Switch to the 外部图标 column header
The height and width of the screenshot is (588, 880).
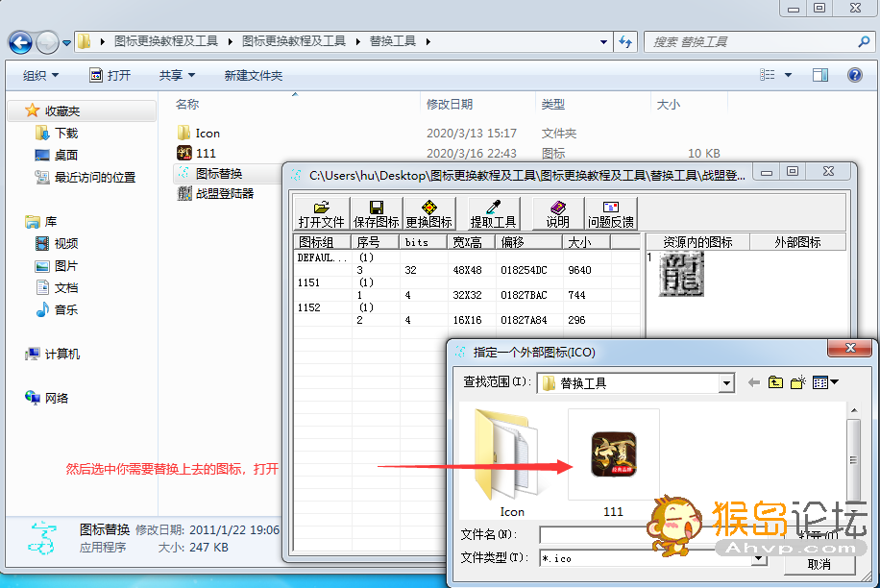(x=797, y=242)
